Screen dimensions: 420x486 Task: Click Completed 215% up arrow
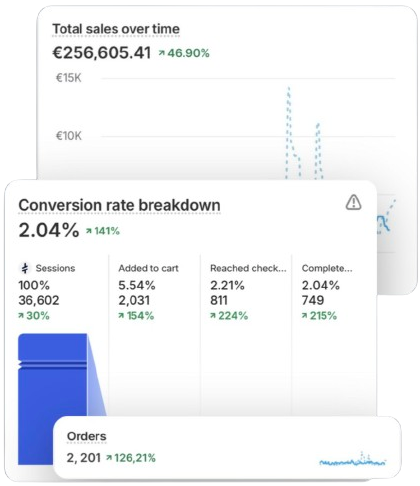pos(304,315)
